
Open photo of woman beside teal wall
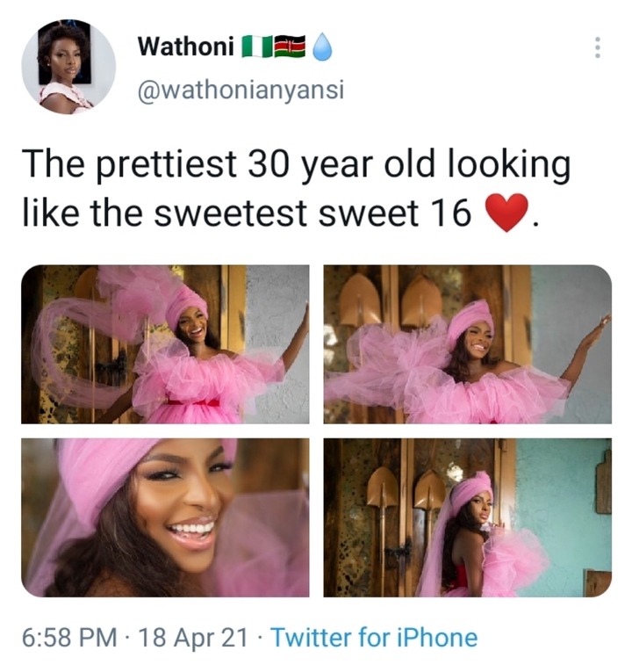point(468,517)
